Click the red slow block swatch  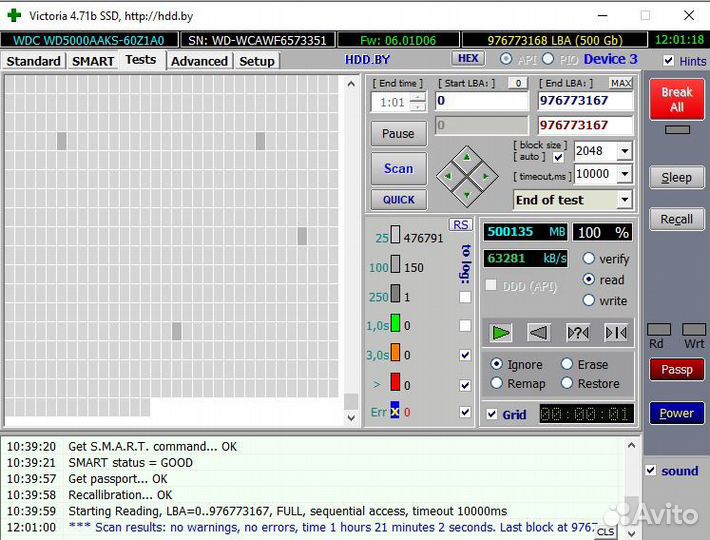click(395, 382)
